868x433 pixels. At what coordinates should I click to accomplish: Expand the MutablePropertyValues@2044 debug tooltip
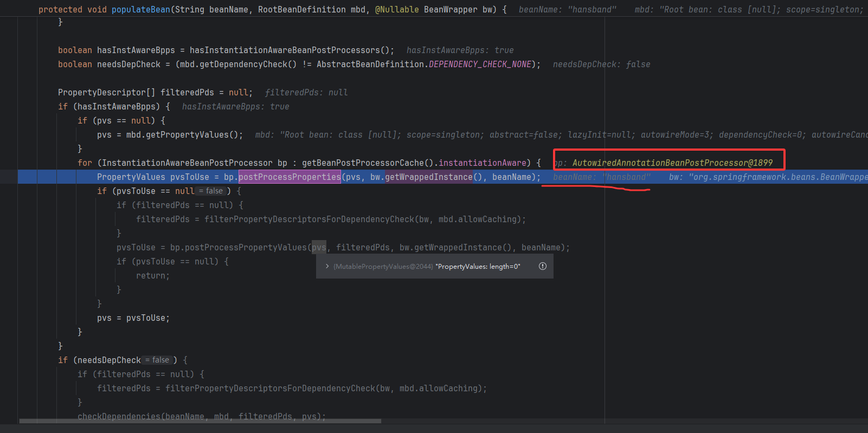pyautogui.click(x=327, y=267)
